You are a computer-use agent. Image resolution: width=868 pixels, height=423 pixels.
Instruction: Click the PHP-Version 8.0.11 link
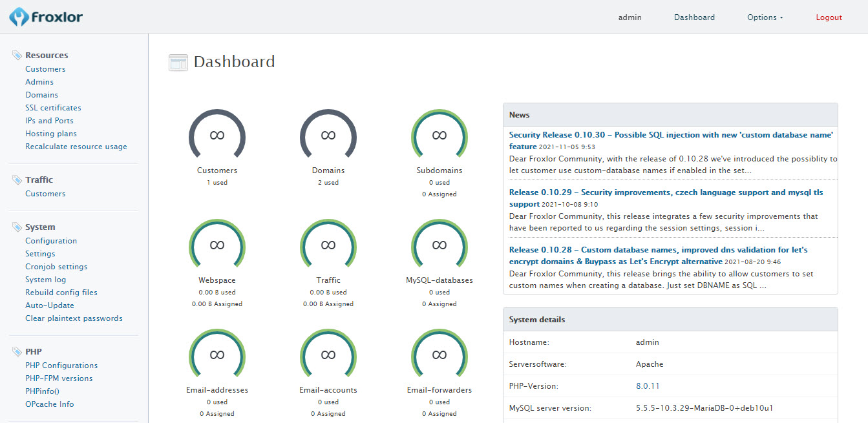[648, 386]
